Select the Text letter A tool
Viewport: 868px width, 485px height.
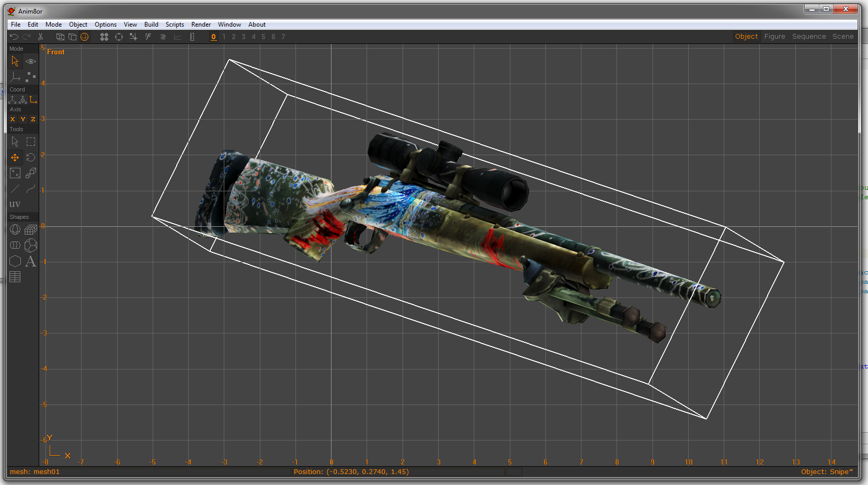[x=31, y=261]
